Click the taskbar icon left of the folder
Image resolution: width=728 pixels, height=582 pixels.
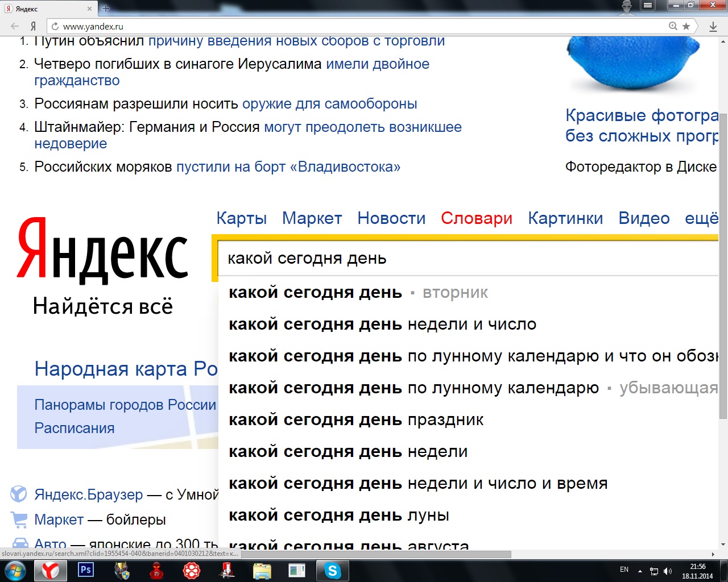tap(227, 571)
